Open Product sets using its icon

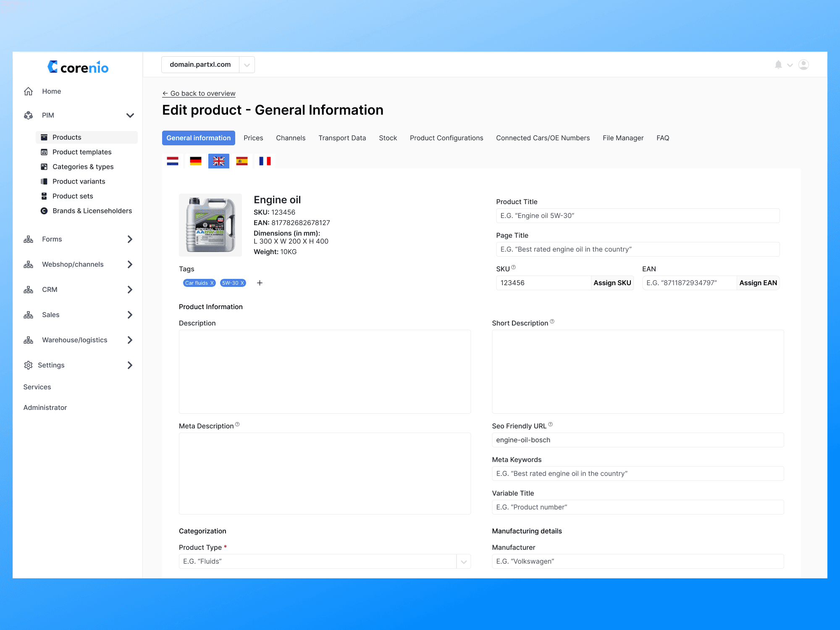click(44, 196)
